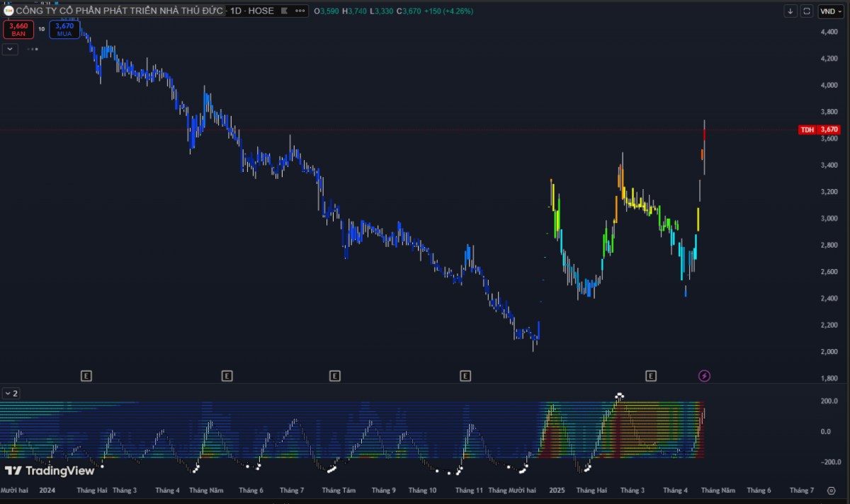This screenshot has height=504, width=850.
Task: Click the low value L3,330
Action: coord(382,11)
